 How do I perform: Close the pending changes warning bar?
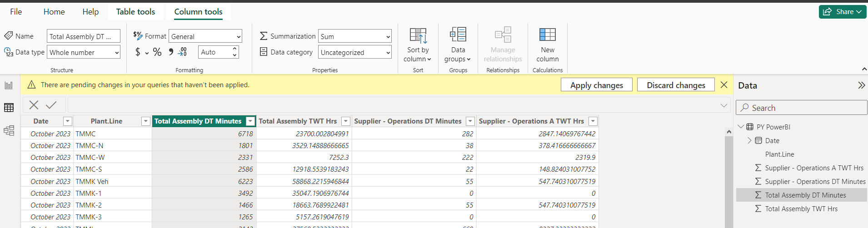click(x=724, y=85)
